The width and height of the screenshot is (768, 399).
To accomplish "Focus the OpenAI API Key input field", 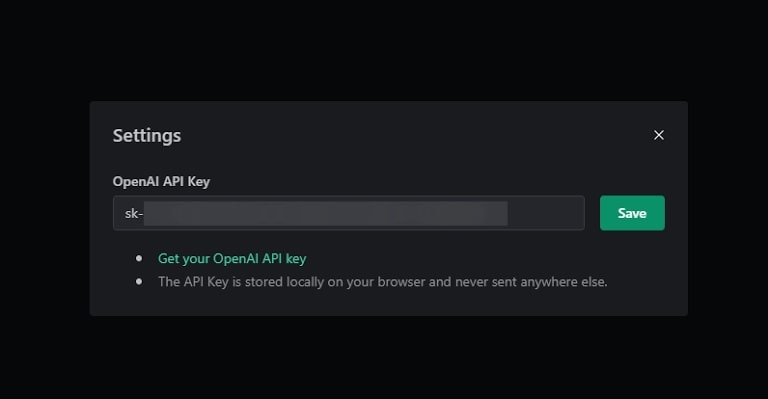I will [349, 213].
